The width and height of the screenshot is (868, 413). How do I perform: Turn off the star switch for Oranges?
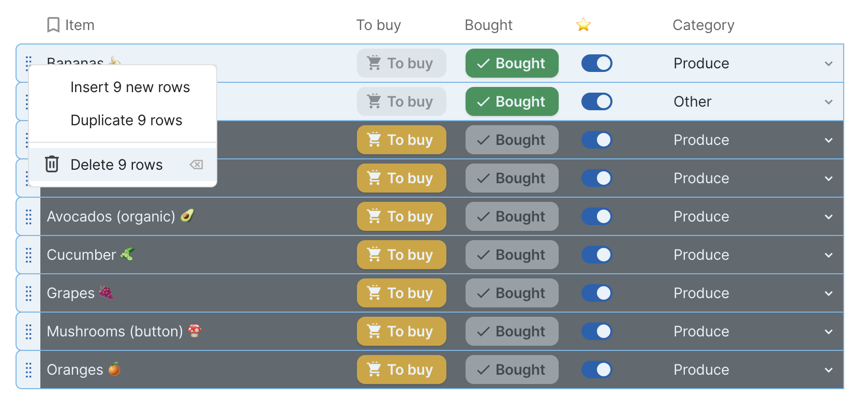(596, 370)
